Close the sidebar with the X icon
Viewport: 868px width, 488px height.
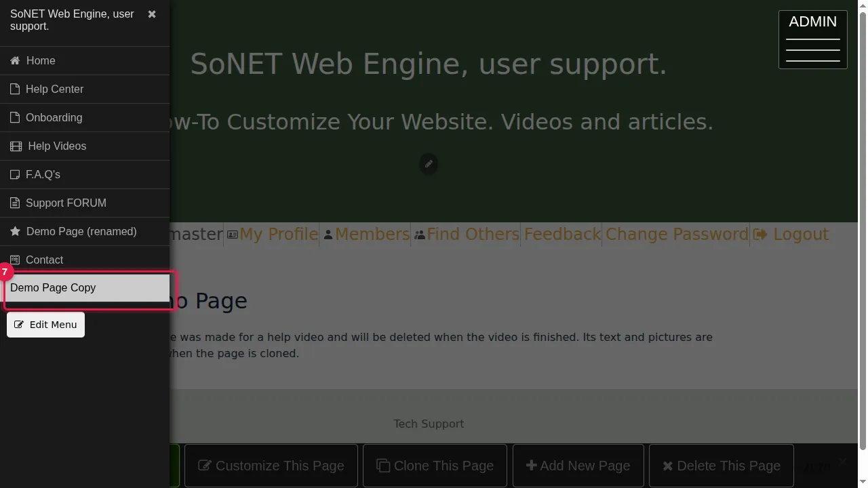152,14
